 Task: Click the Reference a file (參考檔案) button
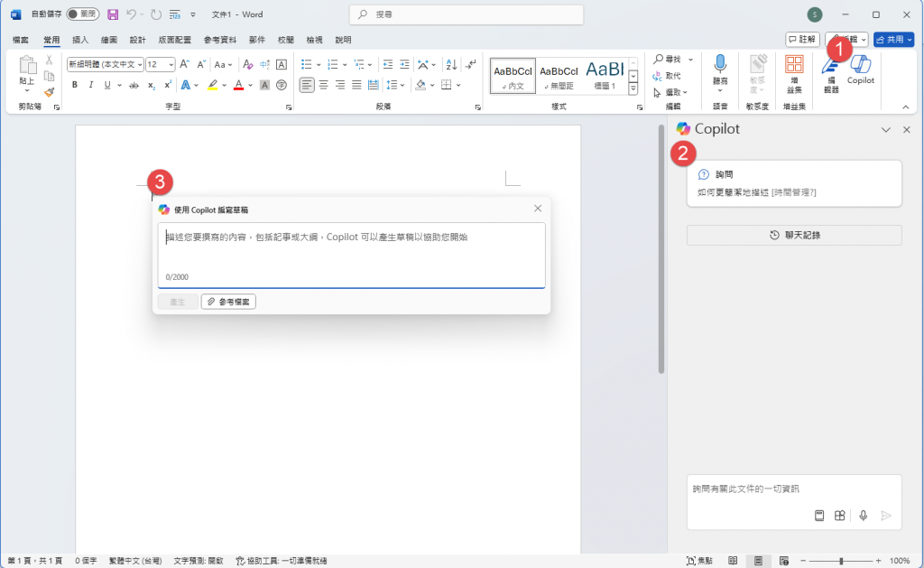tap(228, 302)
